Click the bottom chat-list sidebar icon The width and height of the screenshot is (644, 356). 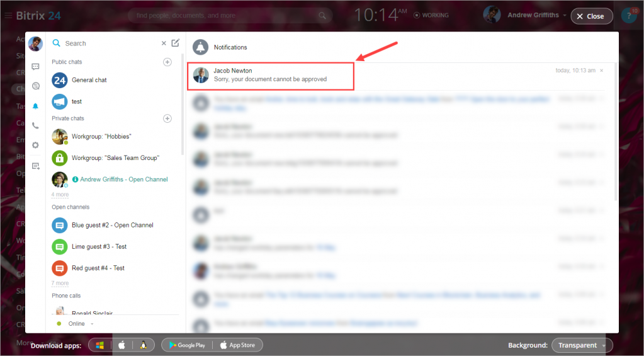pos(35,166)
